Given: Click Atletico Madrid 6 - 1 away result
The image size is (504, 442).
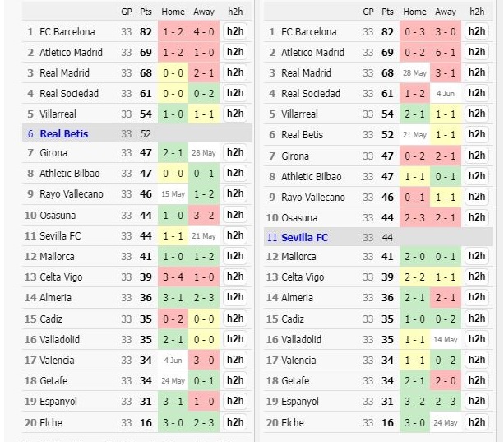Looking at the screenshot, I should coord(446,52).
